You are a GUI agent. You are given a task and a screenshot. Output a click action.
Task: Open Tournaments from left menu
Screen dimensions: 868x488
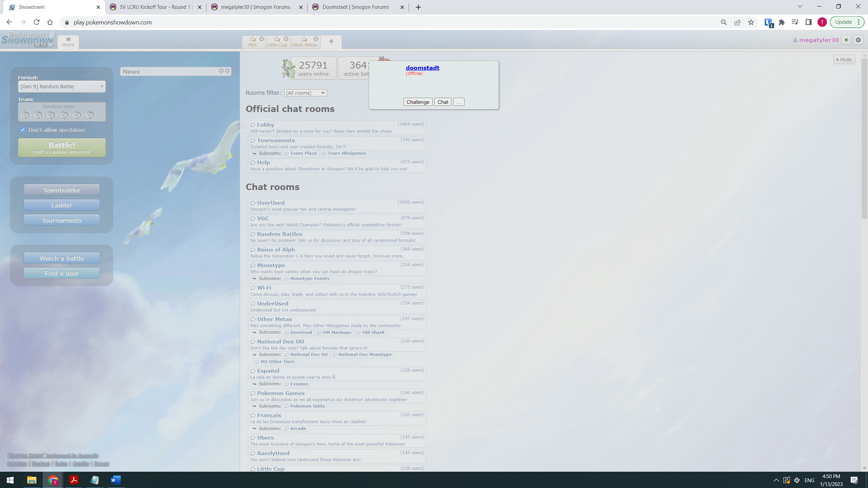[62, 220]
